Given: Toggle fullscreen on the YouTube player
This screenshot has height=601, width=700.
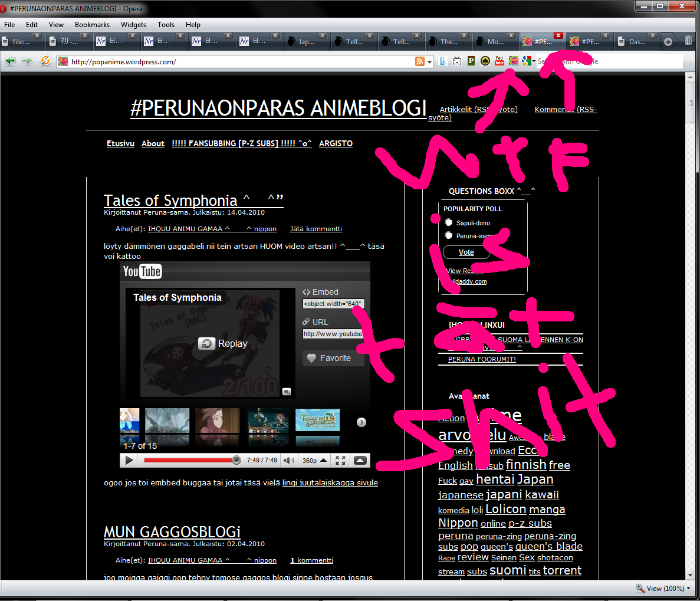Looking at the screenshot, I should click(x=340, y=461).
